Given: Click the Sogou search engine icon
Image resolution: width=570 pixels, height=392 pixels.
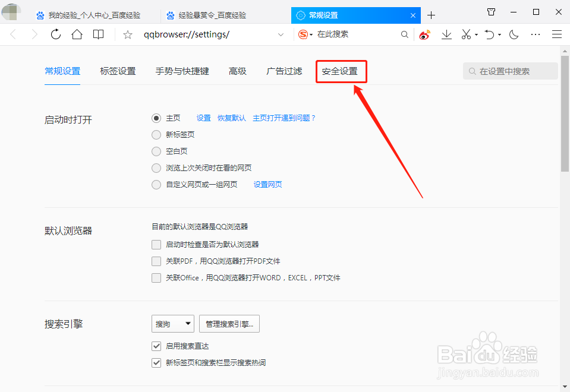Looking at the screenshot, I should 303,34.
